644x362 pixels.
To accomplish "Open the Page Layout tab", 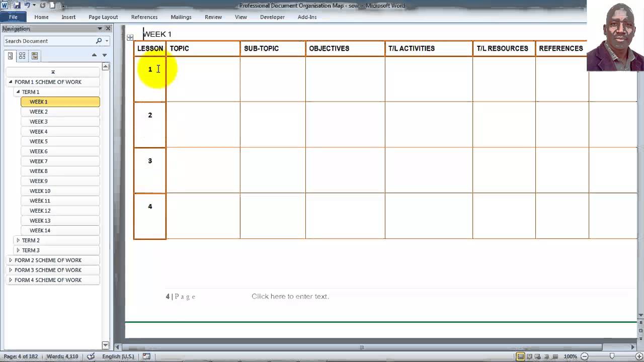I will [103, 17].
